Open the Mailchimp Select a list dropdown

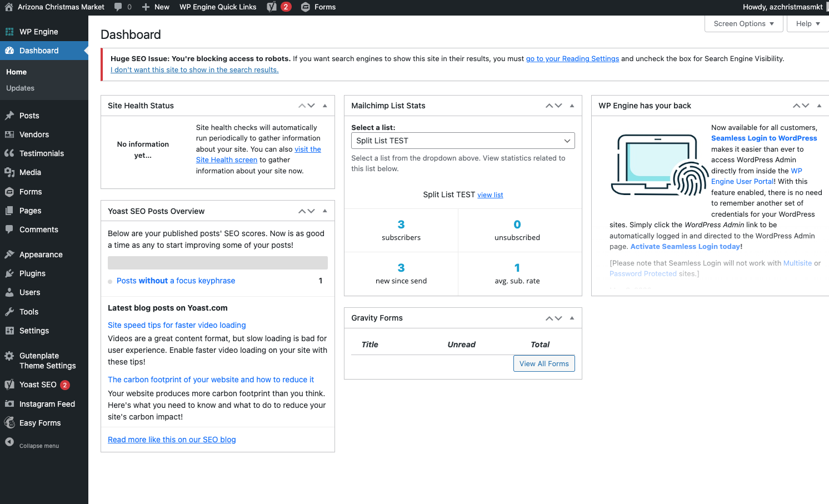tap(463, 141)
